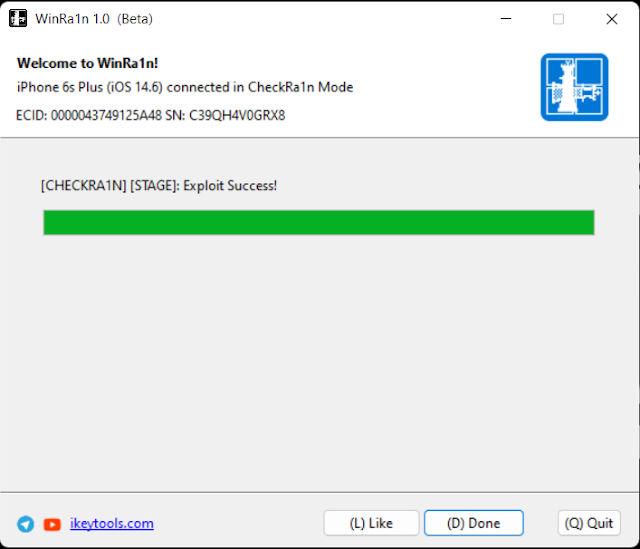Click the serial number C39QH4V0GRX8 text
Screen dimensions: 640x549
[237, 116]
